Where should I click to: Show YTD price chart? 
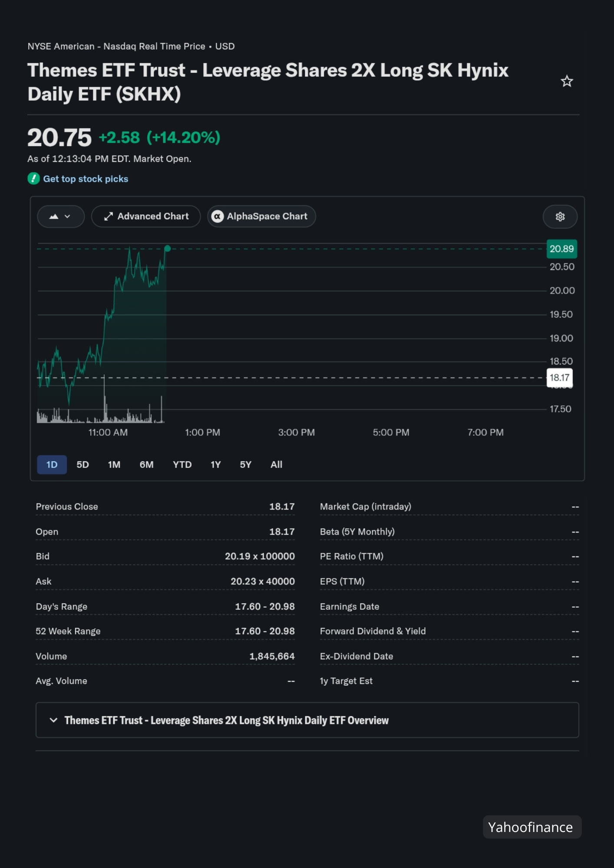(182, 464)
